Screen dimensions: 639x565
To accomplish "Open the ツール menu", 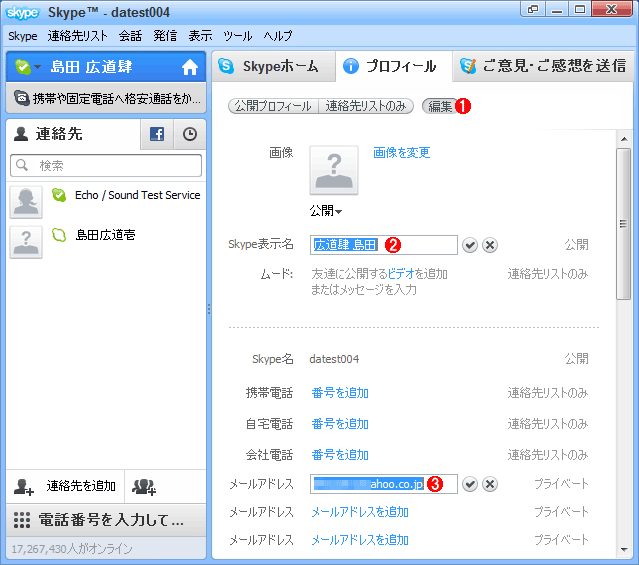I will point(238,36).
